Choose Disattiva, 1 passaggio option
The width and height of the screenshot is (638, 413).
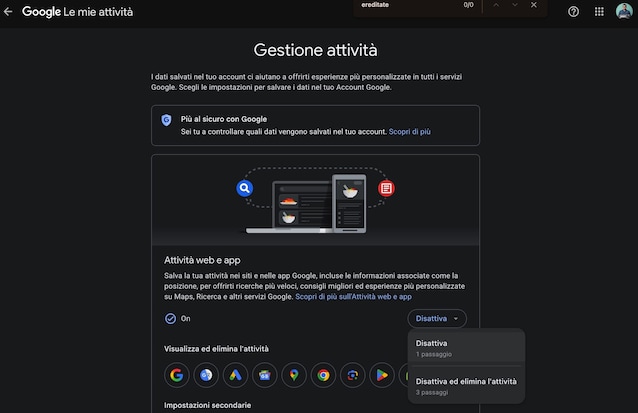tap(466, 348)
